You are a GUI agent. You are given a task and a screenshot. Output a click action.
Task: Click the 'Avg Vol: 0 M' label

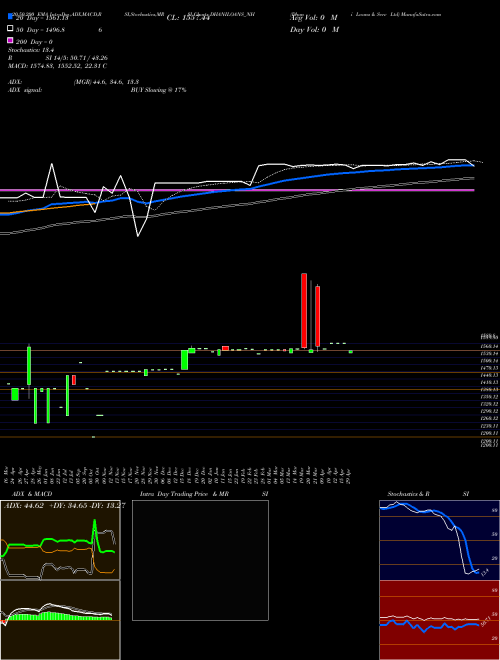coord(314,18)
